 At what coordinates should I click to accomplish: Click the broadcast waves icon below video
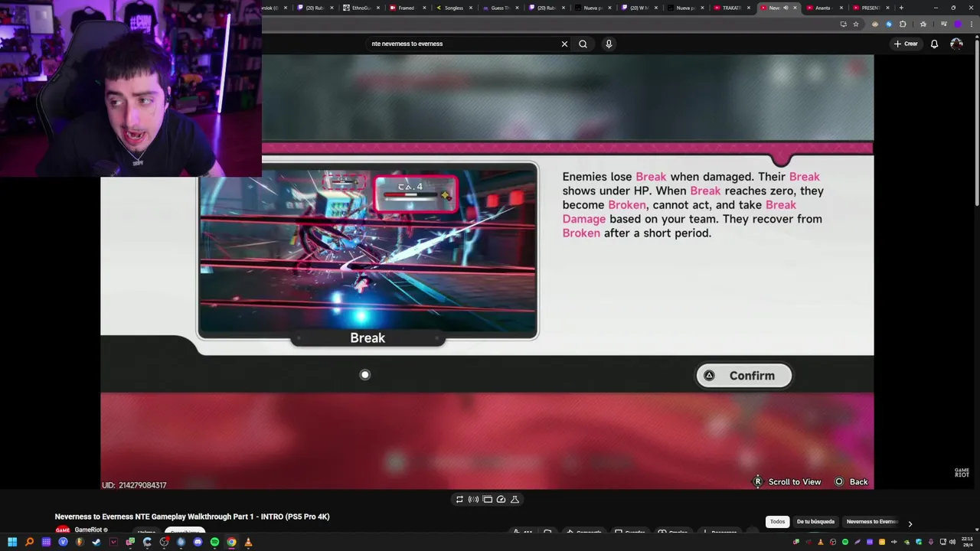[x=473, y=499]
